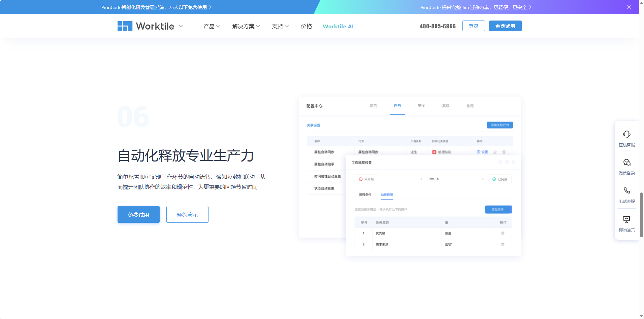
Task: Open the Worktile AI link
Action: coord(338,26)
